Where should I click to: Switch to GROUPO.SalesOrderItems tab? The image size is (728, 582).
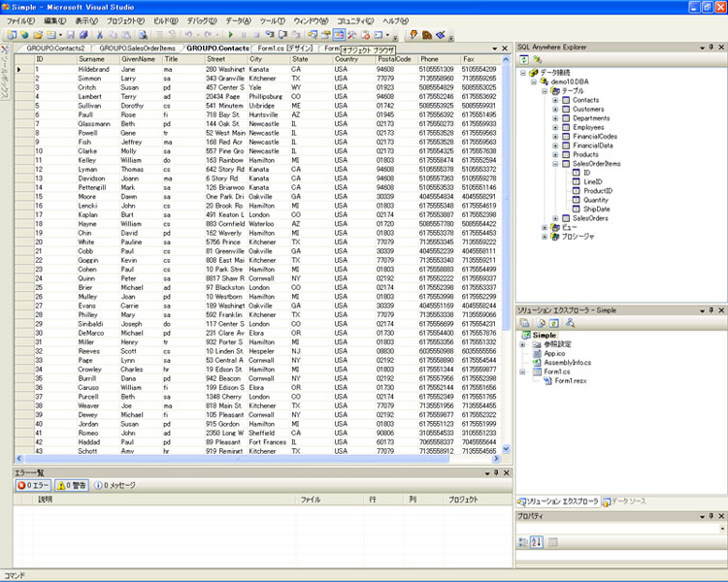[138, 48]
